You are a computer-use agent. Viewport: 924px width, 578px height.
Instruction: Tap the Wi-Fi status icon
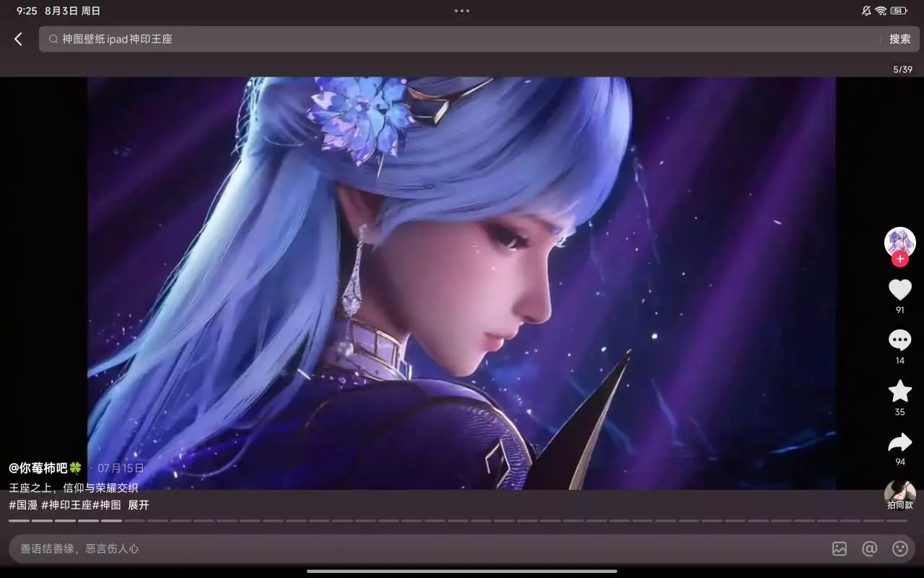(x=881, y=11)
